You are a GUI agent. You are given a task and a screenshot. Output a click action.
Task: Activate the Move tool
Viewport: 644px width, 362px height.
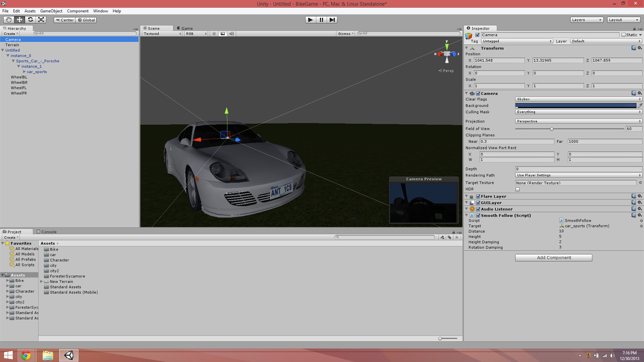tap(19, 20)
